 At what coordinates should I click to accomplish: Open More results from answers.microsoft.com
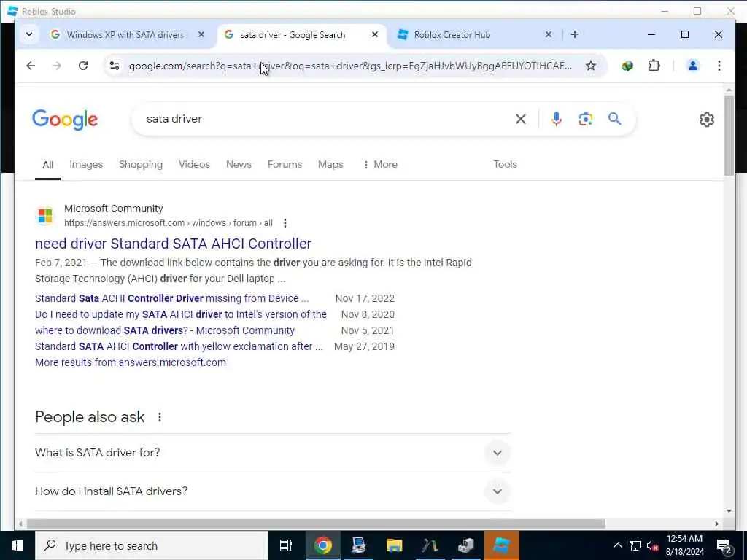click(131, 362)
